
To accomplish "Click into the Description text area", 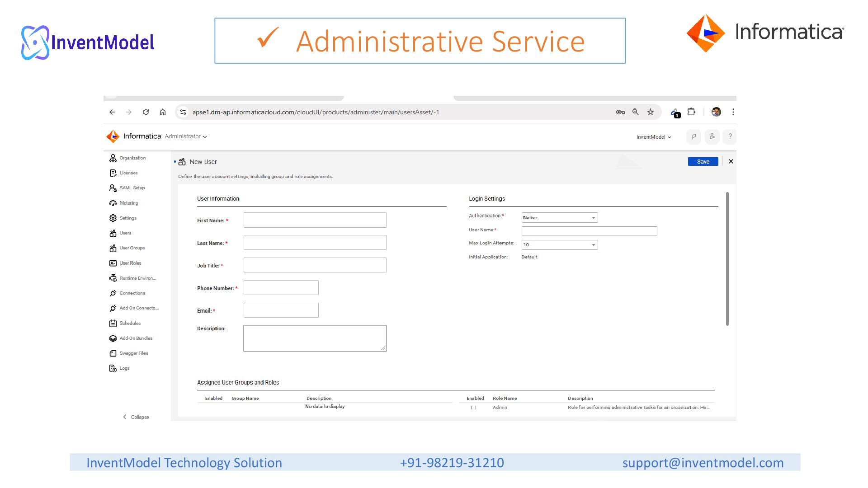I will click(x=315, y=338).
